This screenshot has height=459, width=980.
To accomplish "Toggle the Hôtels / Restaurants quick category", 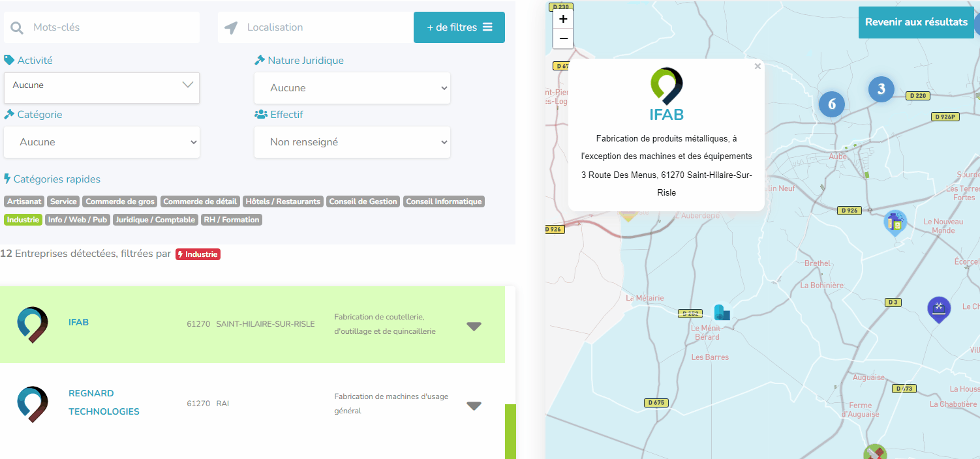I will click(x=283, y=201).
